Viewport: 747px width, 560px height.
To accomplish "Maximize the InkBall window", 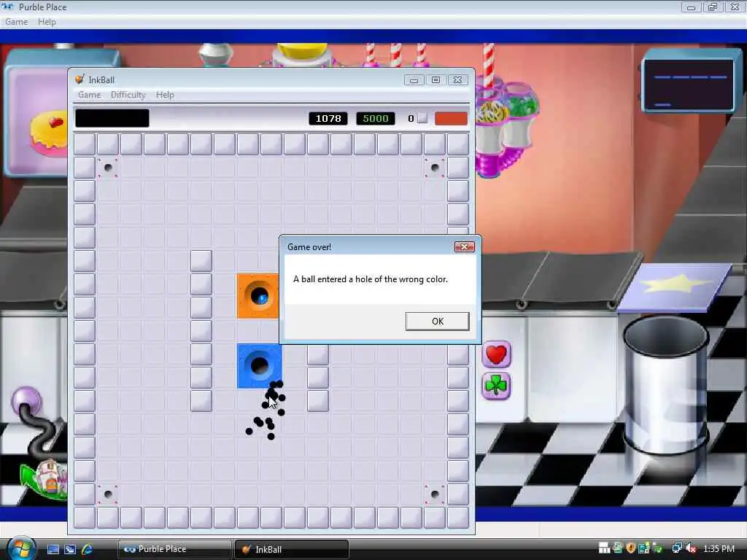I will click(x=436, y=80).
